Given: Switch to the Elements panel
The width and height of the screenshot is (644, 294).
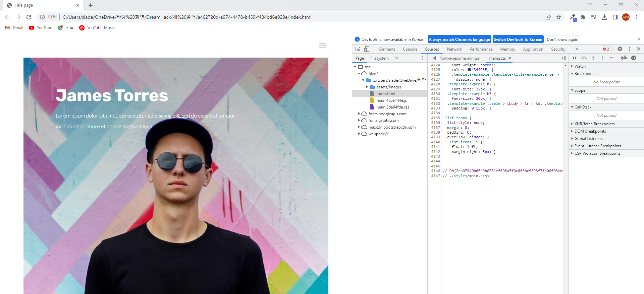Looking at the screenshot, I should click(387, 49).
